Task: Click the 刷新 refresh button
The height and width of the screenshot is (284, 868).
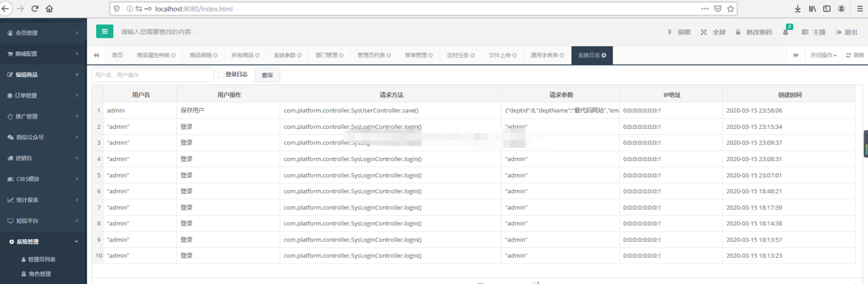Action: [855, 55]
